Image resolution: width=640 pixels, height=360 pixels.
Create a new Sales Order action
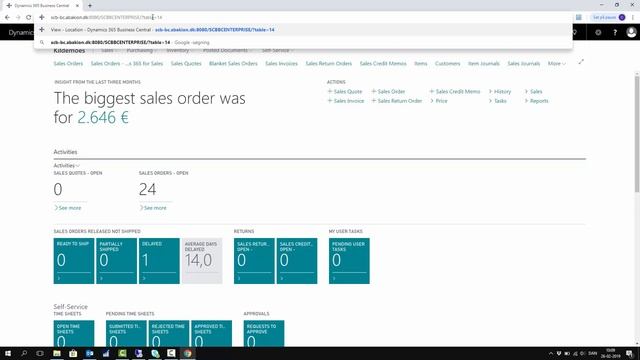(x=388, y=91)
